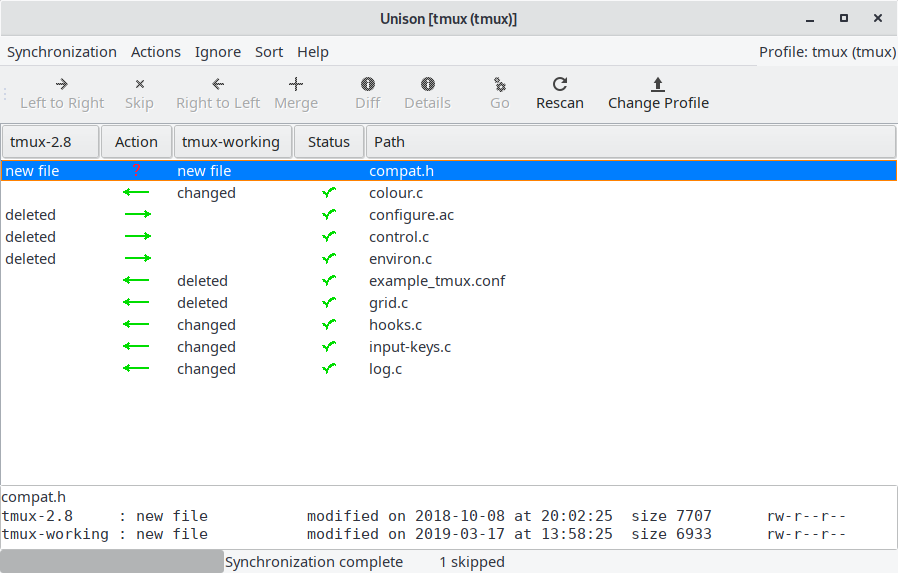Viewport: 898px width, 573px height.
Task: Click the tmux-working column header
Action: 233,142
